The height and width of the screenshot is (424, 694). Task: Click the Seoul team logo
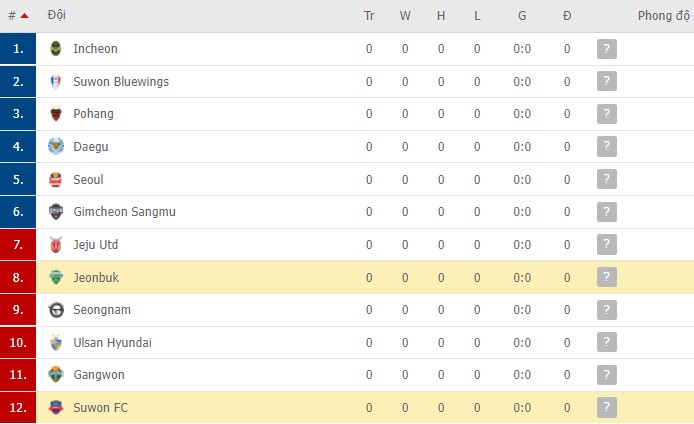56,180
